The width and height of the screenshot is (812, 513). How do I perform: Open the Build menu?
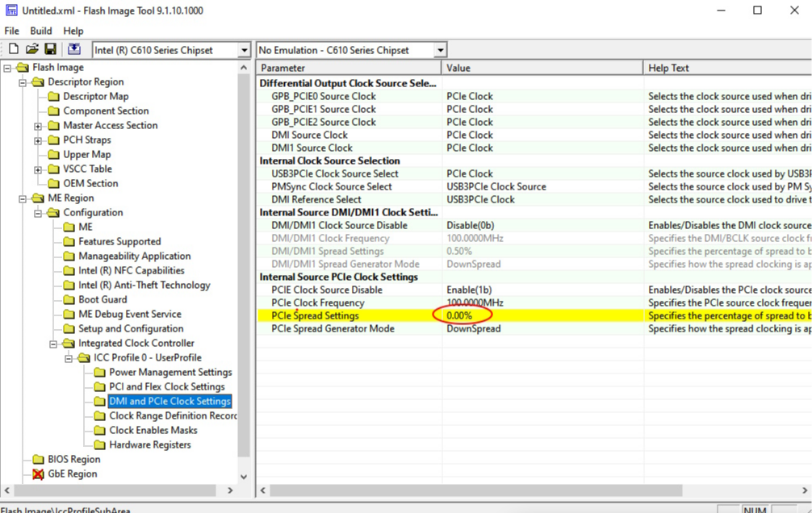(x=41, y=31)
